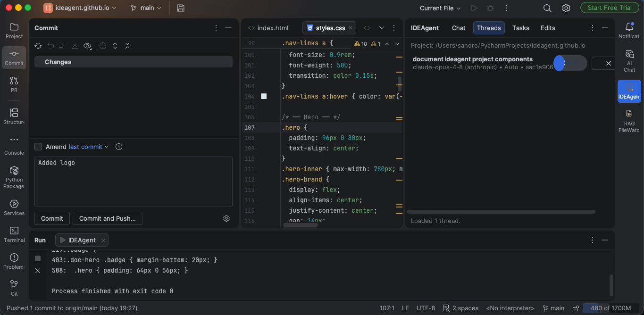Viewport: 644px width, 315px height.
Task: Open the main branch dropdown in the title bar
Action: tap(146, 8)
